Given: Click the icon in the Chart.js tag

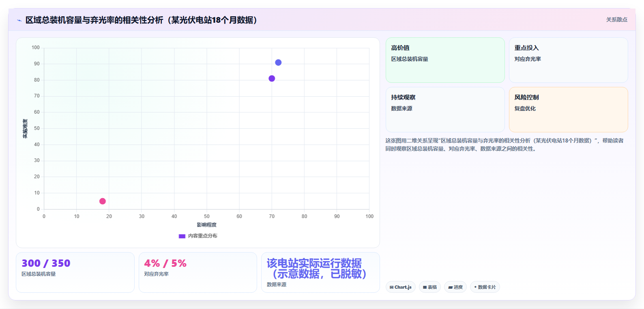Looking at the screenshot, I should pos(391,287).
